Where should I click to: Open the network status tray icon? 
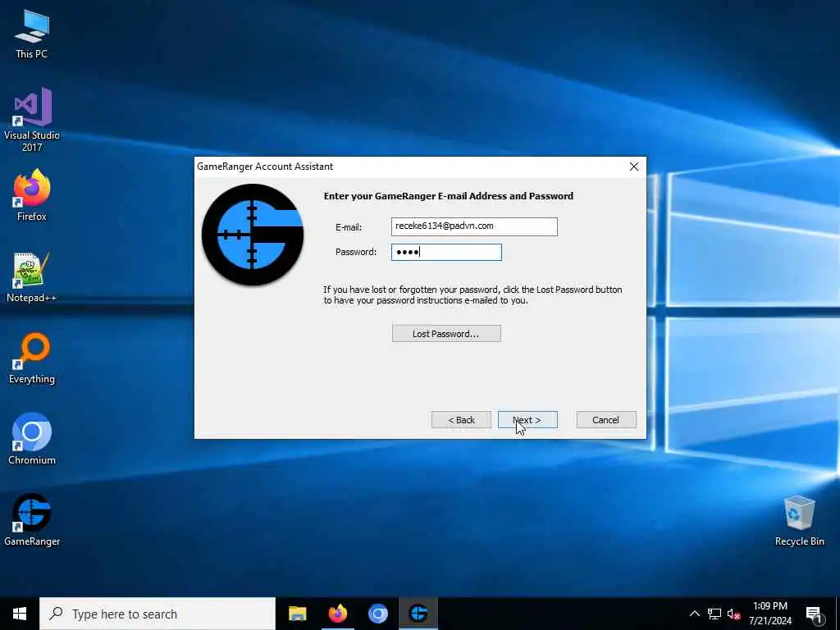[714, 614]
